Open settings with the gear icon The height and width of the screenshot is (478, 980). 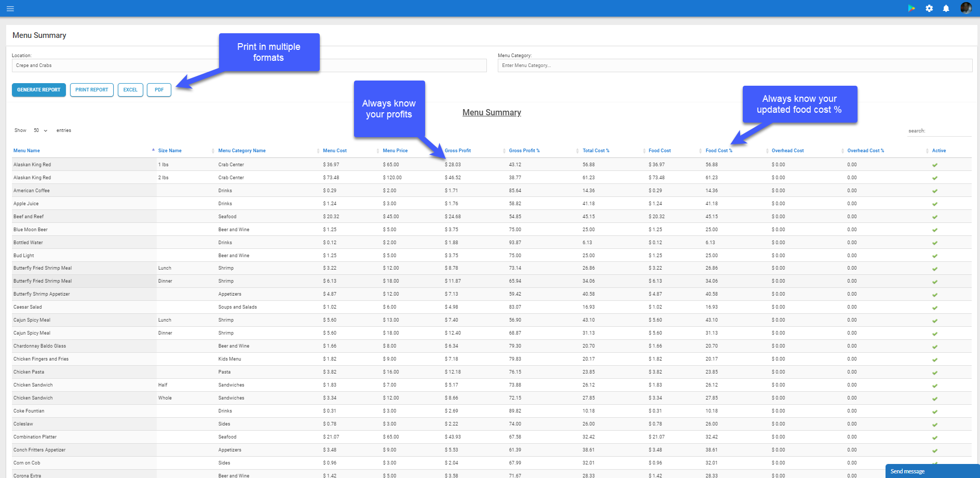(929, 8)
